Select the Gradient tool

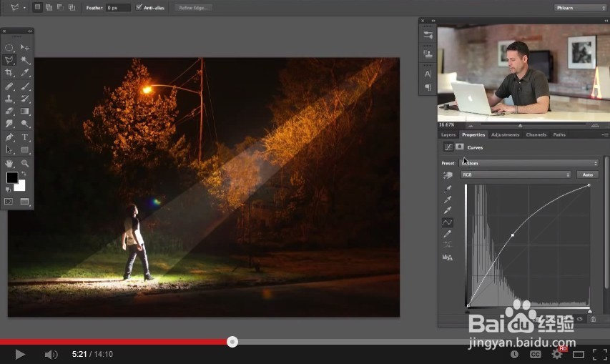(x=25, y=111)
